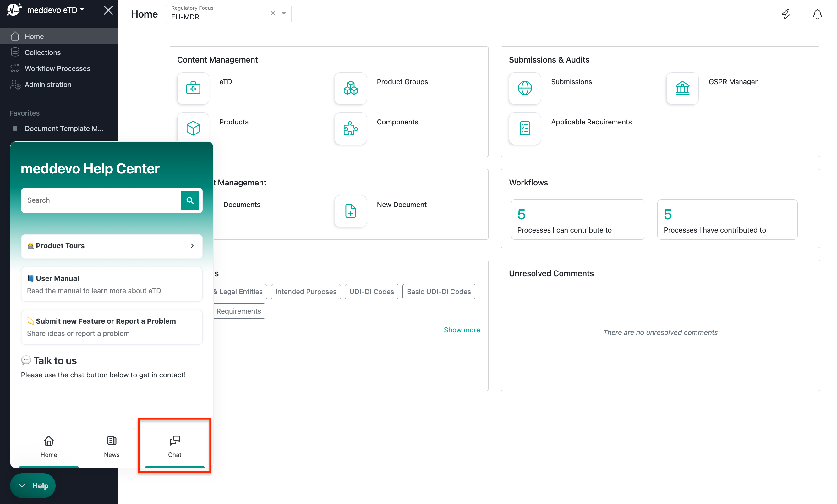
Task: Select the Intended Purposes chip
Action: (306, 291)
